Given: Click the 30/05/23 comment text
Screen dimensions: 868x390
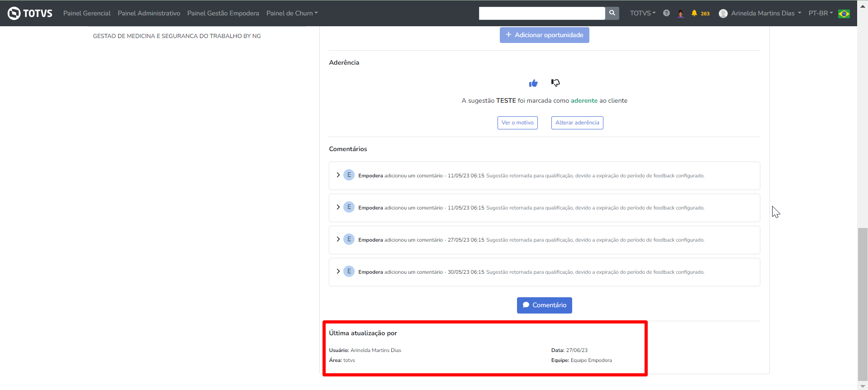Looking at the screenshot, I should click(x=595, y=272).
